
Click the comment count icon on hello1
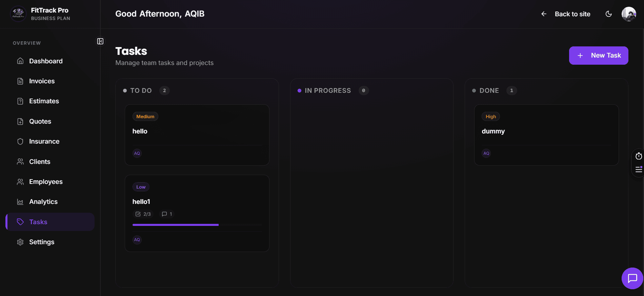(164, 214)
